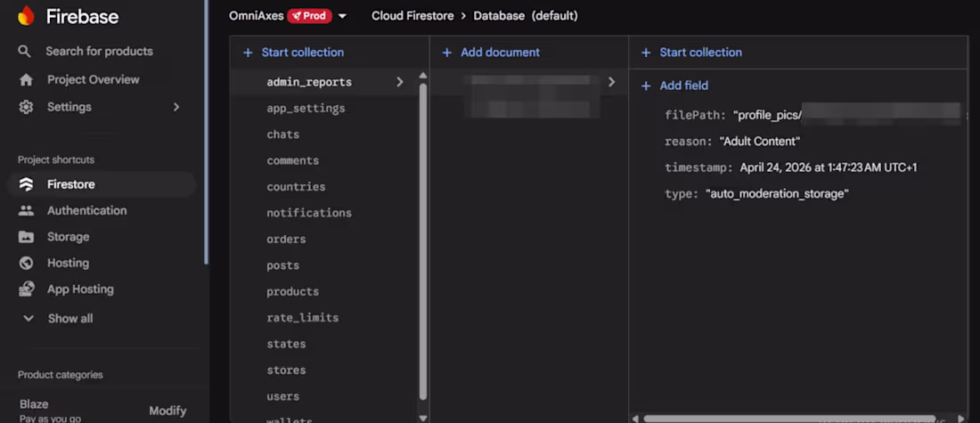This screenshot has height=423, width=980.
Task: Click plus icon beside Add field
Action: pos(646,85)
